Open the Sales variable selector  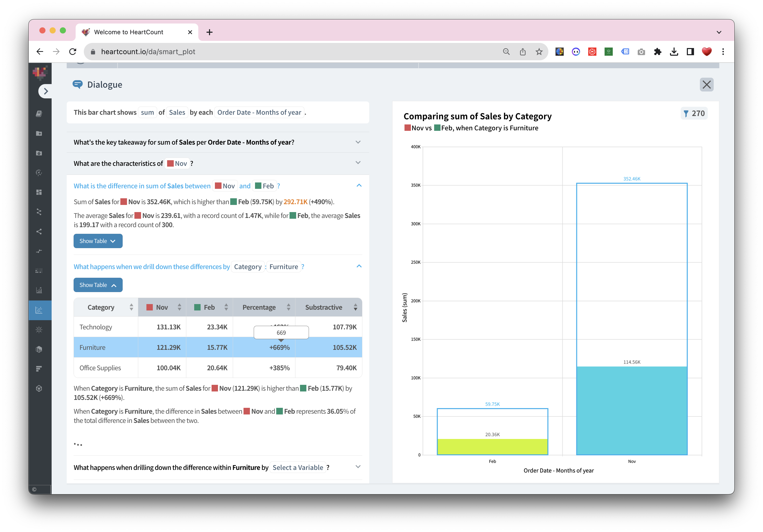(x=177, y=112)
